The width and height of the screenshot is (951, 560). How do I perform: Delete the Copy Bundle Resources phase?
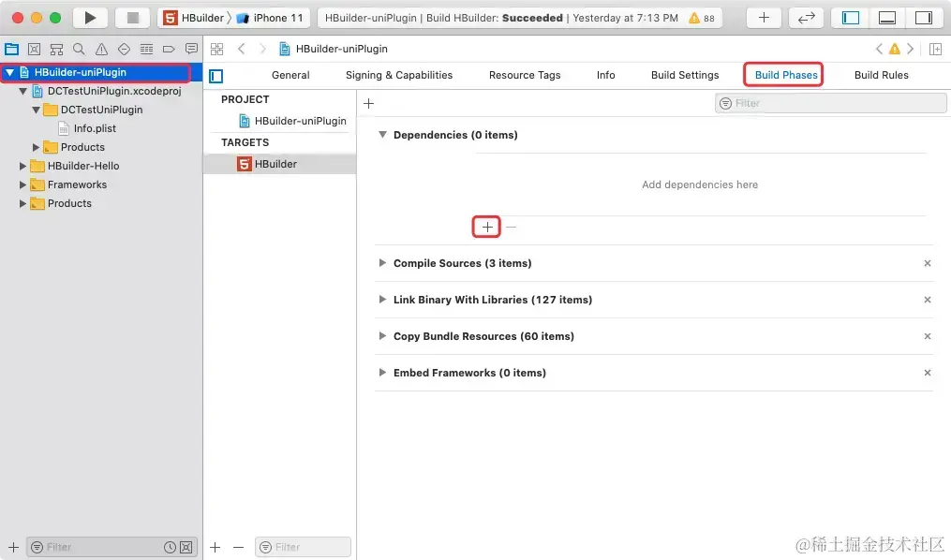click(x=927, y=336)
